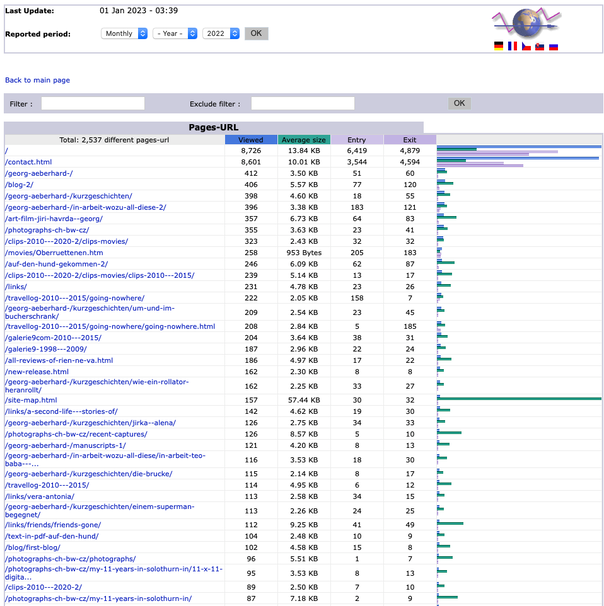Viewport: 604px width, 606px height.
Task: Open /links/vera-antonia/ link
Action: pyautogui.click(x=39, y=496)
